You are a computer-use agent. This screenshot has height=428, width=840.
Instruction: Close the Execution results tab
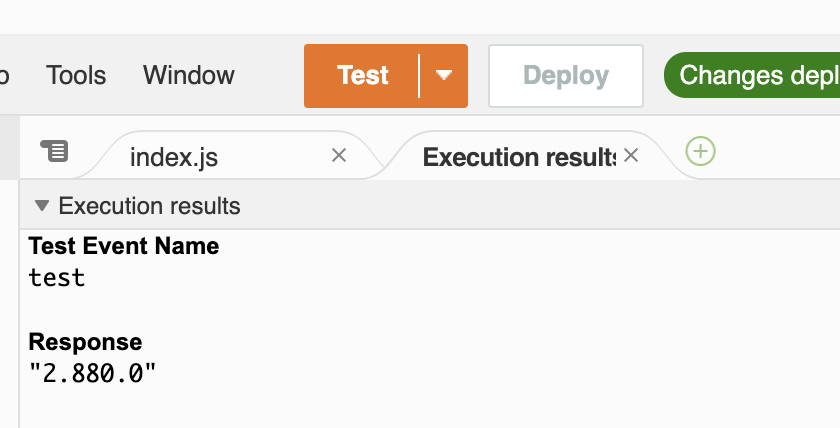631,155
